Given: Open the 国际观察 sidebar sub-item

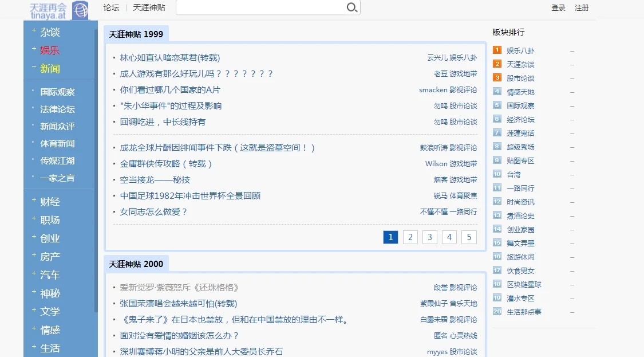Looking at the screenshot, I should (57, 92).
